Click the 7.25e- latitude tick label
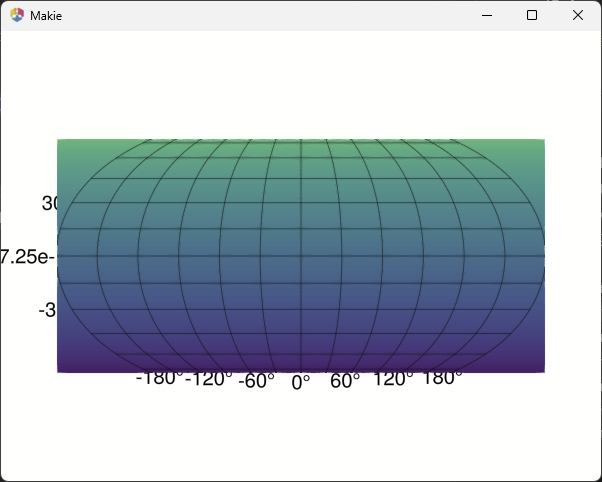602x482 pixels. coord(27,257)
